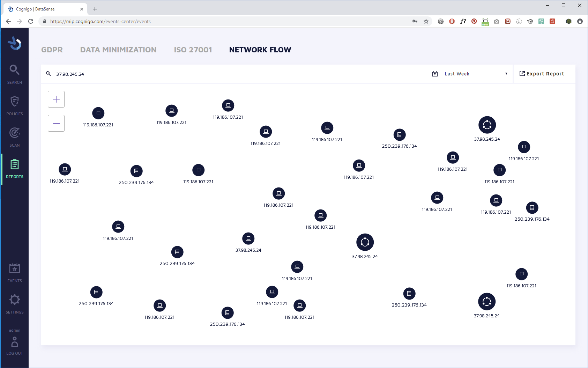Click the browser address bar URL
The width and height of the screenshot is (588, 368).
coord(101,21)
